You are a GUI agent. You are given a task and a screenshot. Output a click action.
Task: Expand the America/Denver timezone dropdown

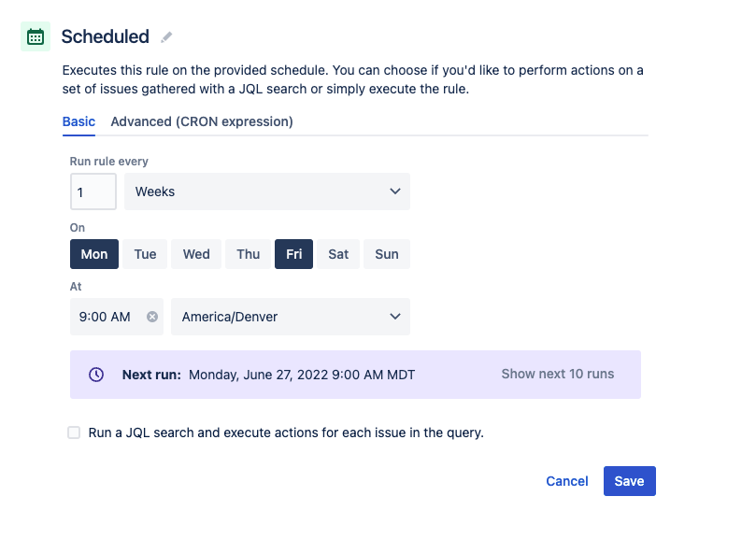(291, 317)
